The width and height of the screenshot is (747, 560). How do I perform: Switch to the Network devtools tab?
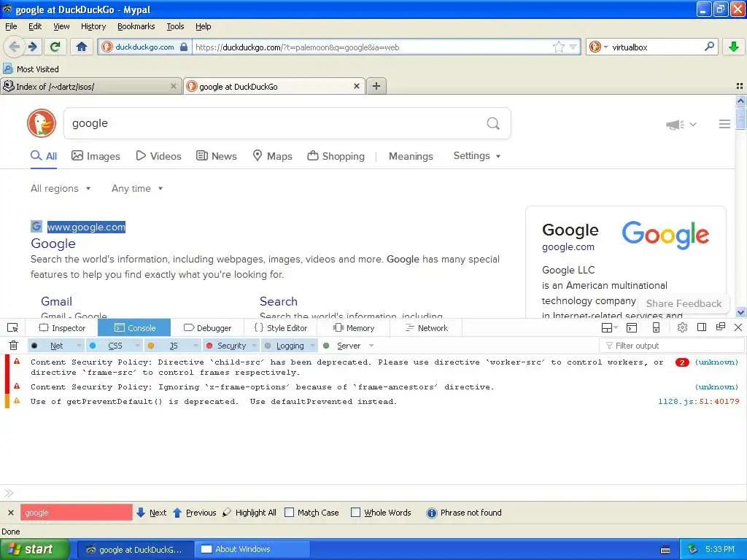[x=426, y=327]
